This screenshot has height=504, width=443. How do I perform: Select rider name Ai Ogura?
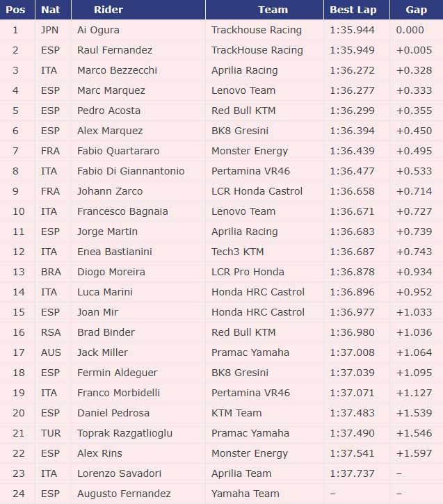click(98, 30)
